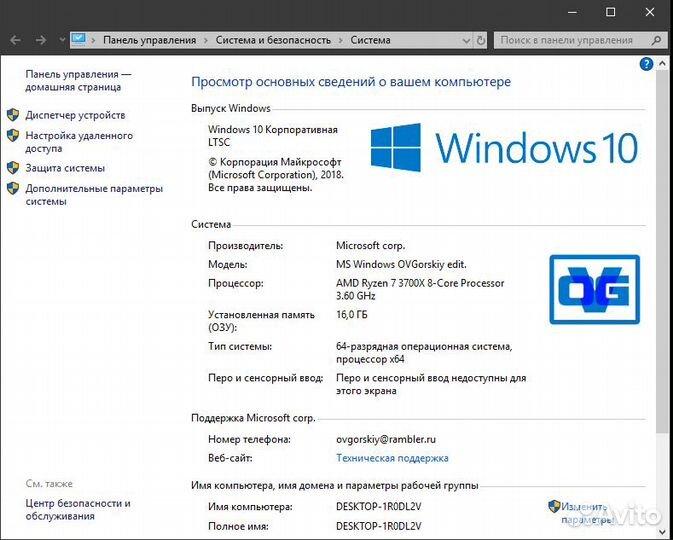Select ovgorskiy@rambler.ru text
Screen dimensions: 673x540
(386, 439)
